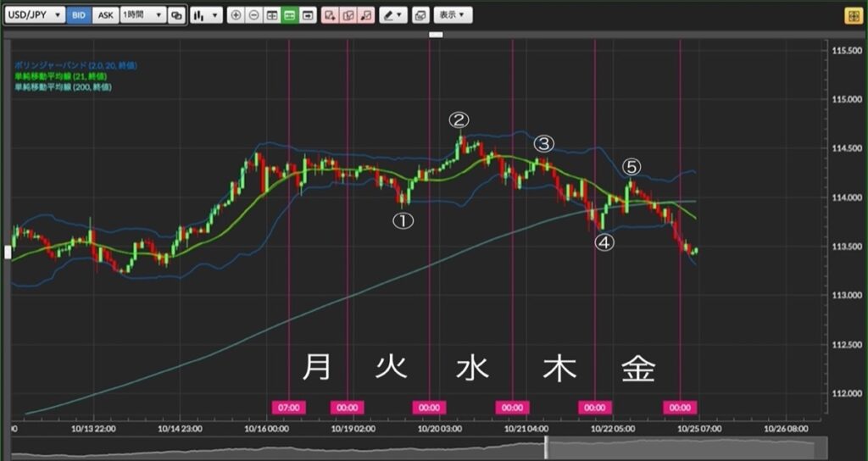Click the move-to-latest arrow icon
868x461 pixels.
pyautogui.click(x=307, y=15)
